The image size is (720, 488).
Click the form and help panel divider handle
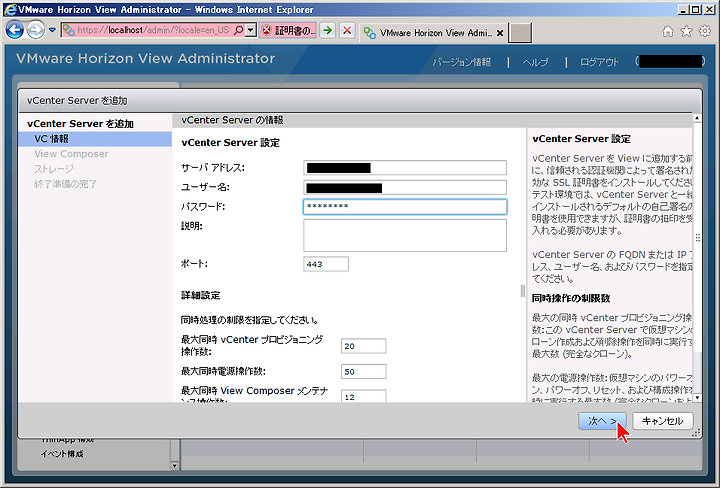pos(523,291)
